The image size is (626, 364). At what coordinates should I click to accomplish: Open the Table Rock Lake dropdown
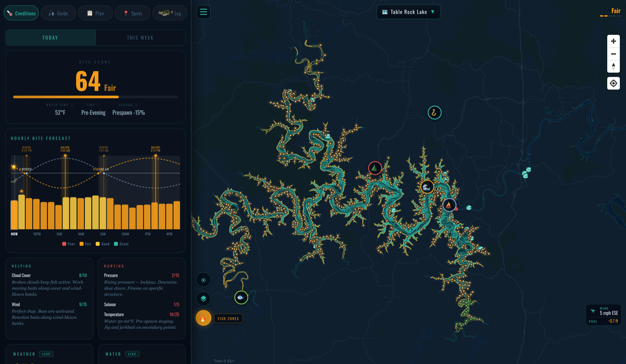tap(408, 12)
